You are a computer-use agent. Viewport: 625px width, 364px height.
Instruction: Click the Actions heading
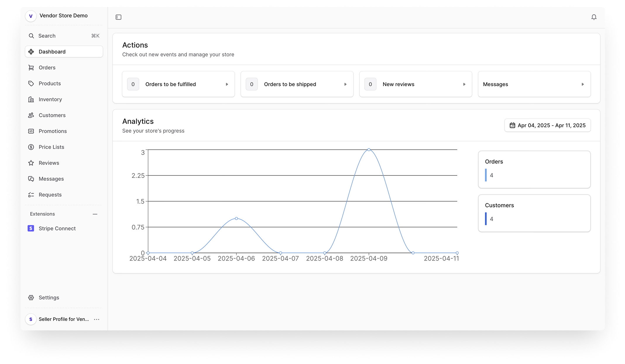coord(135,45)
